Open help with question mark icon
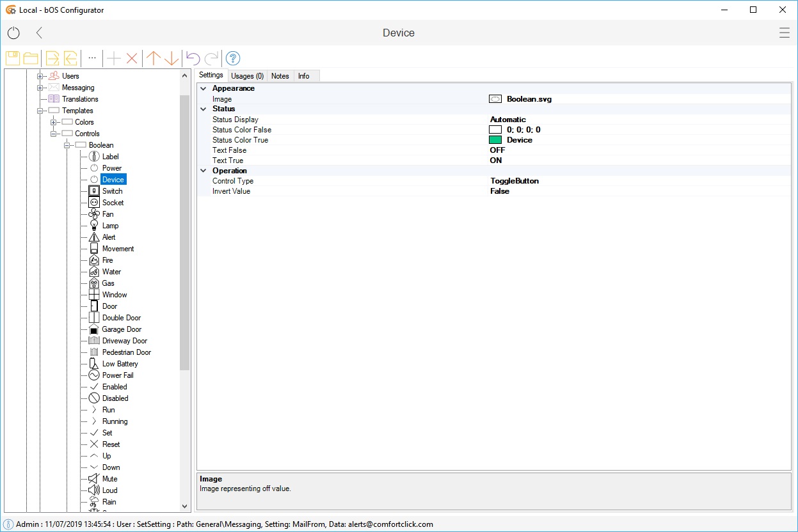This screenshot has width=798, height=532. (233, 58)
